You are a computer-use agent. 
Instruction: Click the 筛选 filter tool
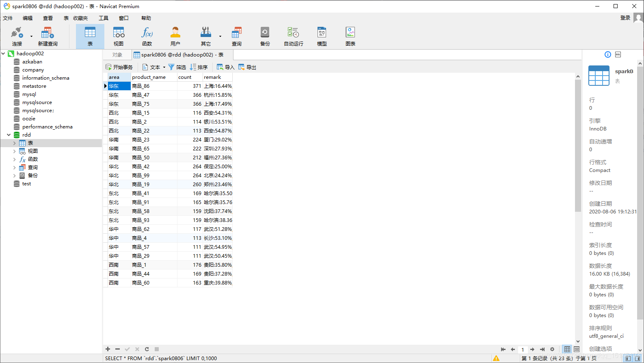177,67
